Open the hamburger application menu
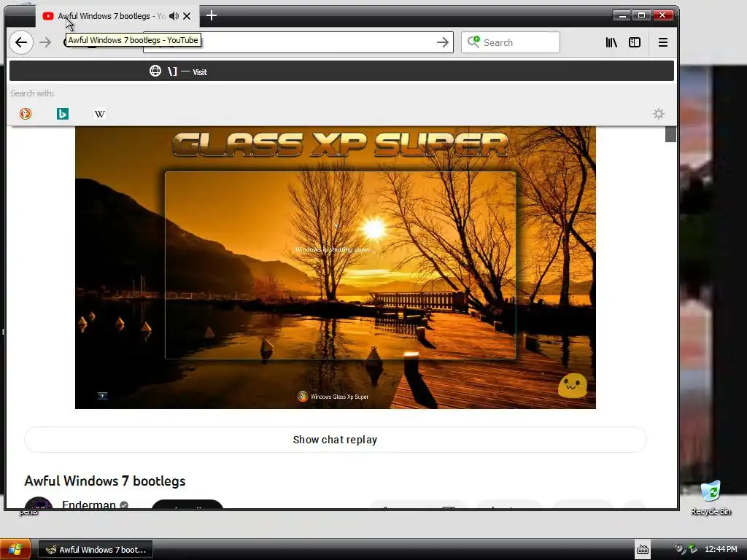Image resolution: width=747 pixels, height=560 pixels. pos(662,42)
